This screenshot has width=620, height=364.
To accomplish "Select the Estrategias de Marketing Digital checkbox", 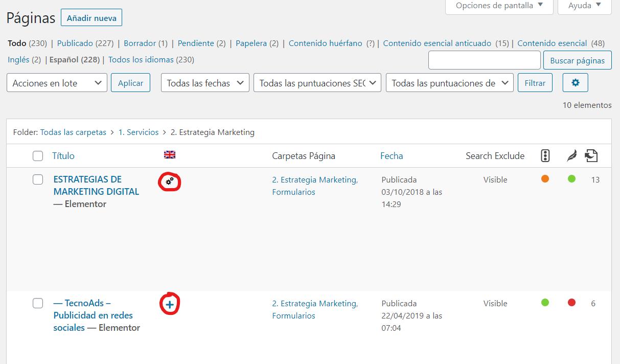I will (38, 179).
